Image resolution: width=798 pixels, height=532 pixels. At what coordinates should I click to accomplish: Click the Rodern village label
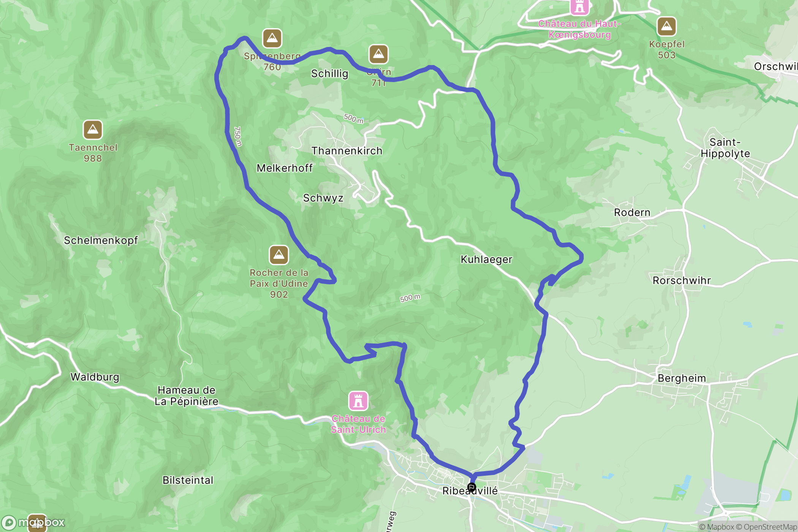pos(632,212)
